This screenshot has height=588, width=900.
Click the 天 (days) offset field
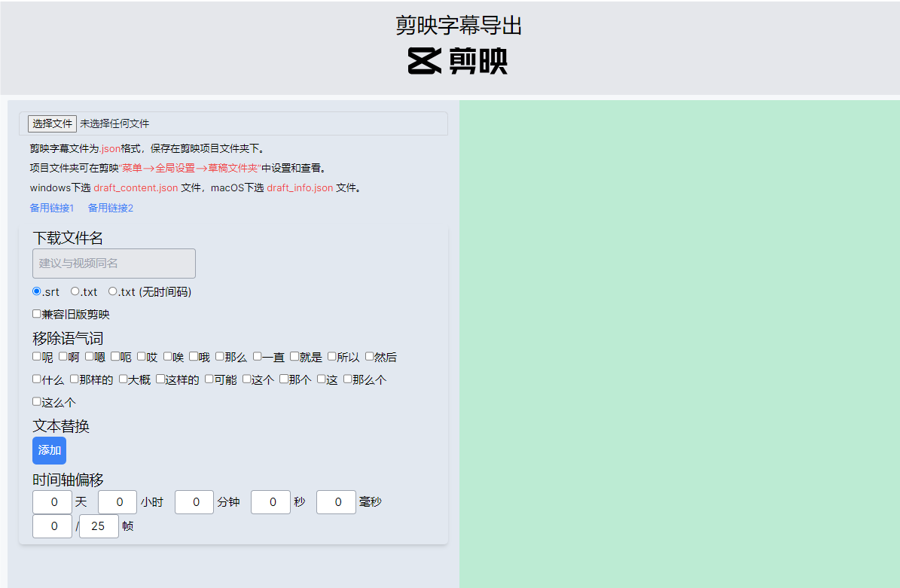click(x=52, y=502)
